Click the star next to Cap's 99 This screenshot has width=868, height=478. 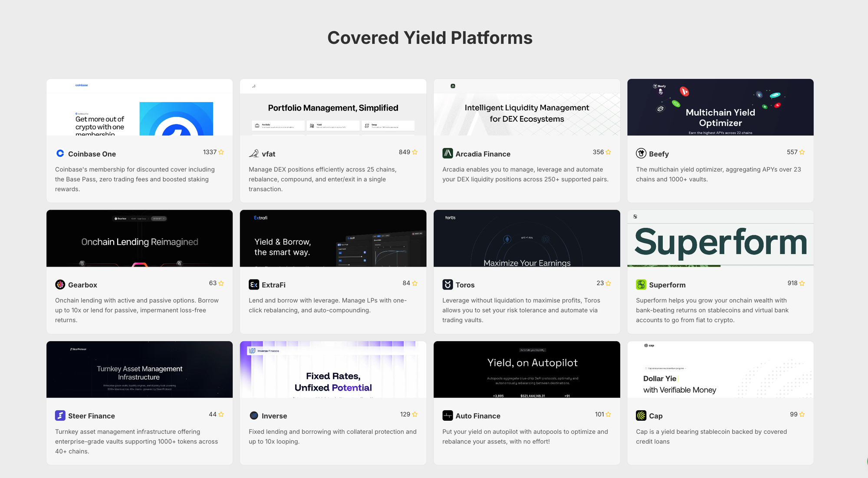[802, 414]
